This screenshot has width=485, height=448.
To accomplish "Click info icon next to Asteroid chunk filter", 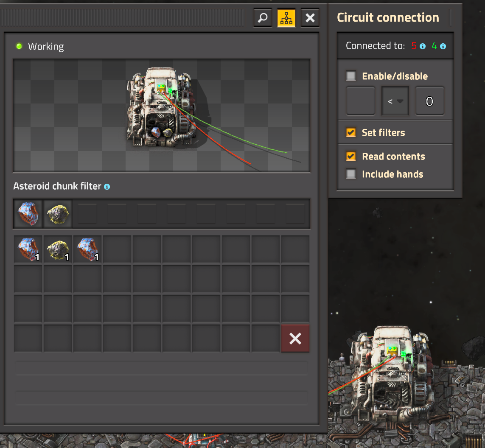I will coord(107,187).
